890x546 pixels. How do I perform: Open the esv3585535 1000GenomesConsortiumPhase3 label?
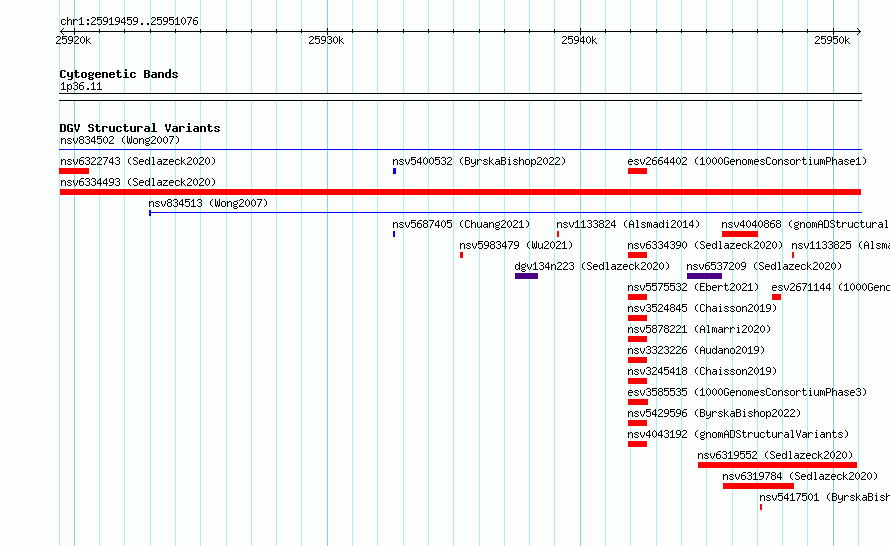(747, 392)
